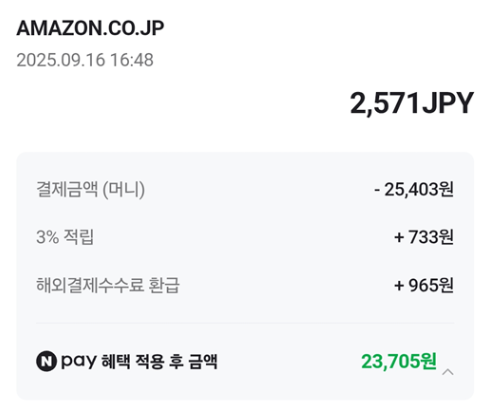This screenshot has height=405, width=482.
Task: Click the + 965원 refund value
Action: pyautogui.click(x=424, y=285)
